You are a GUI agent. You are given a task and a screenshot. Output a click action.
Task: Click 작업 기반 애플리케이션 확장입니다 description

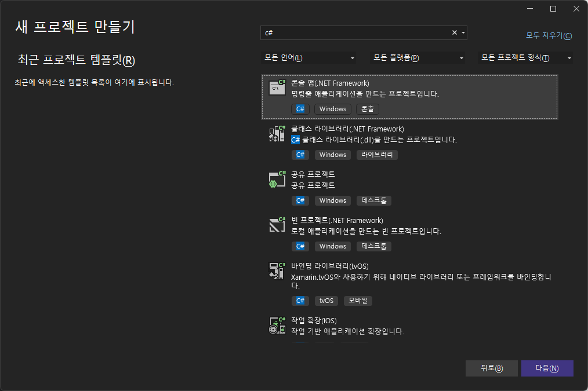pos(347,331)
